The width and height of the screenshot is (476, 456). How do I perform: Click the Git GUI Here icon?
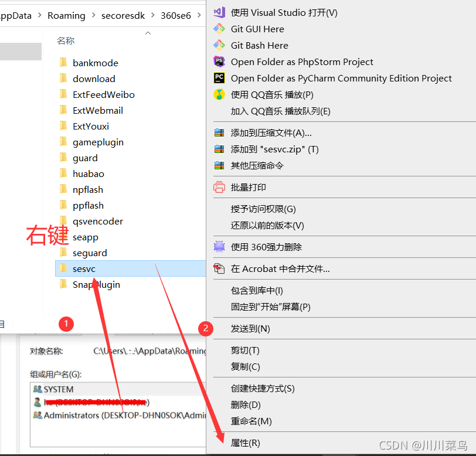click(219, 29)
